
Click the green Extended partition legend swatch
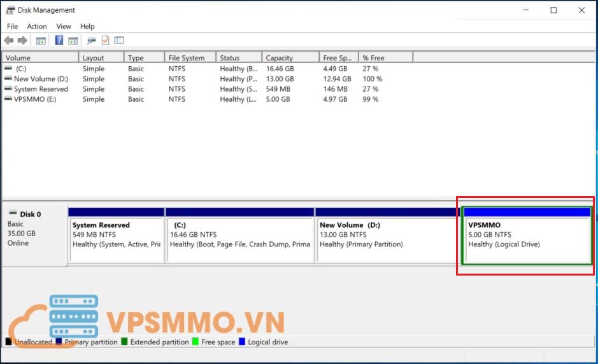point(125,342)
